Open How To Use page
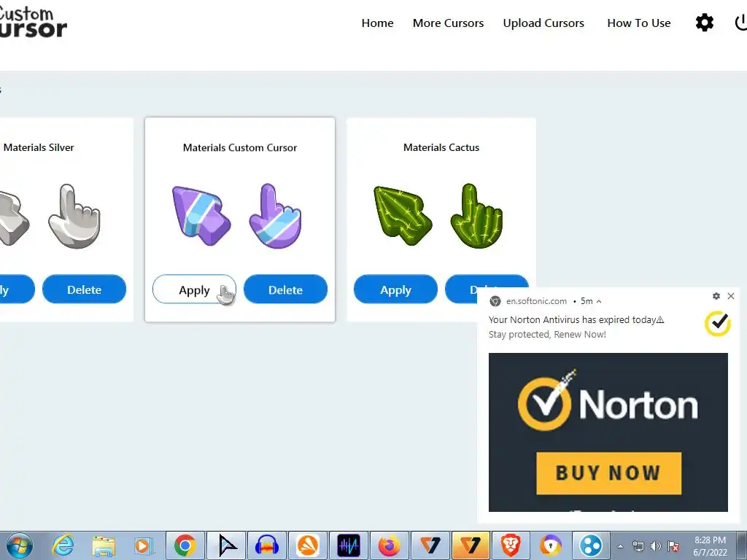 click(638, 23)
